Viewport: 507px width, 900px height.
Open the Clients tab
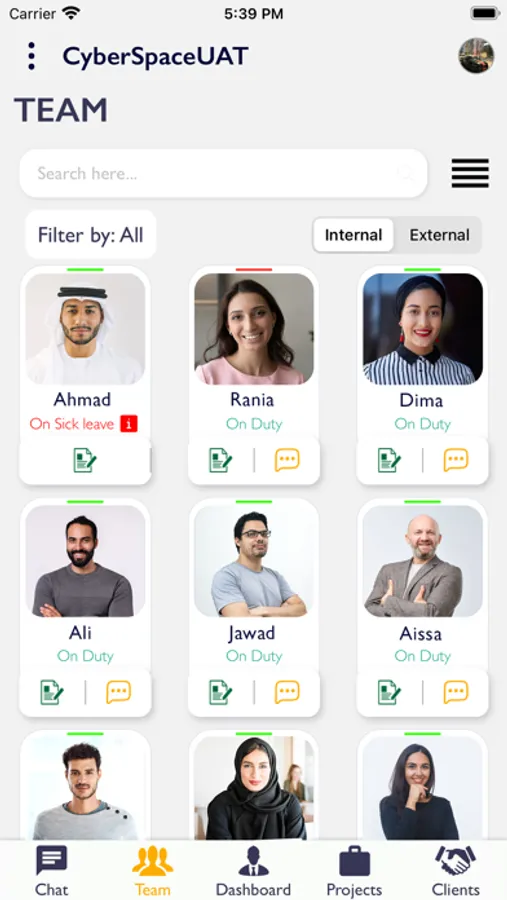[x=455, y=870]
